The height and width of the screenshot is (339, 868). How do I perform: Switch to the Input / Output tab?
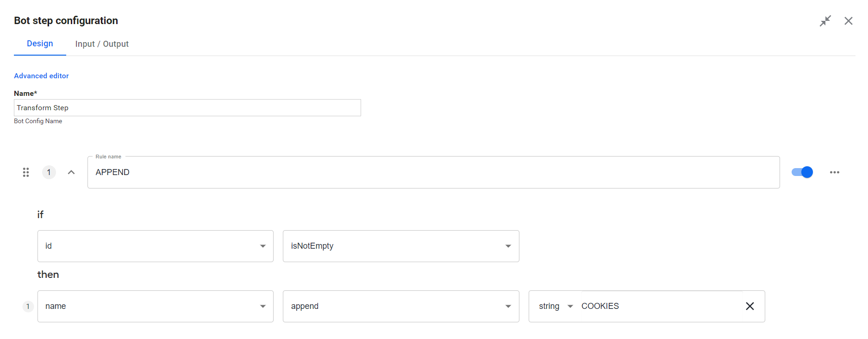tap(102, 44)
